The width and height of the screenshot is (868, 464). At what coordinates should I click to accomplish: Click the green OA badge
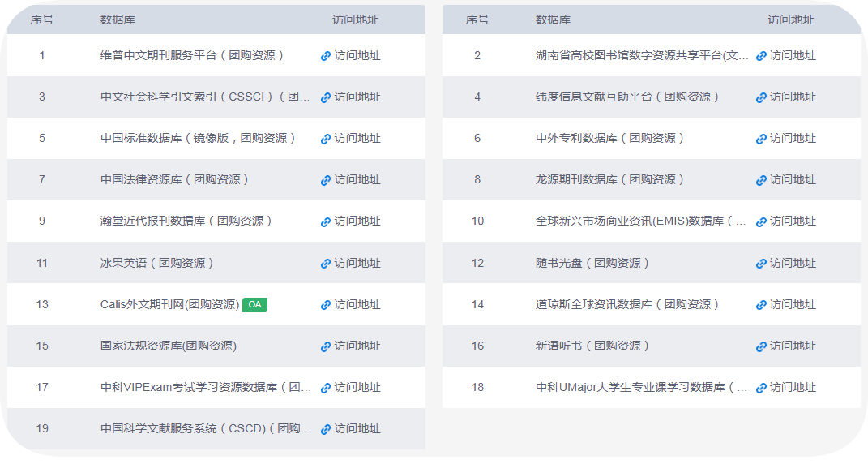[x=254, y=305]
